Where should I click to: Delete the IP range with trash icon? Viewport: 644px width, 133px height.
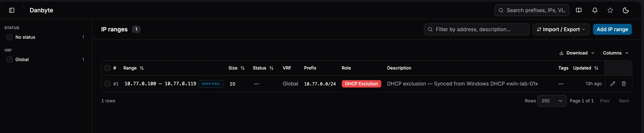point(624,84)
